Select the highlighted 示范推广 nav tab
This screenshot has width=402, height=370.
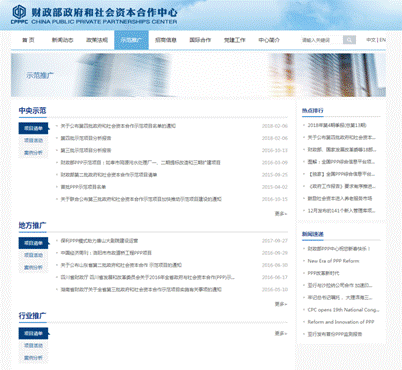pos(131,40)
